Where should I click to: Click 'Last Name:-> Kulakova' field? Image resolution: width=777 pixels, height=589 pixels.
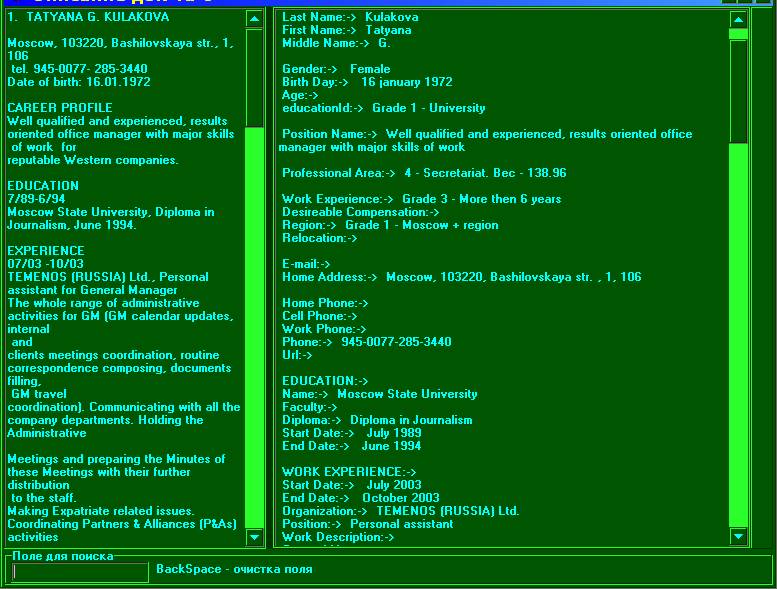click(x=350, y=17)
